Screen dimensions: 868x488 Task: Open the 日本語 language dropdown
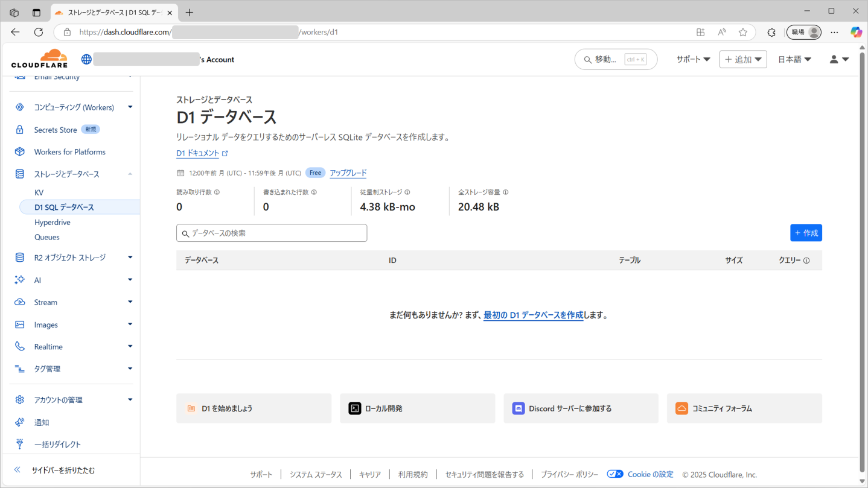click(794, 59)
